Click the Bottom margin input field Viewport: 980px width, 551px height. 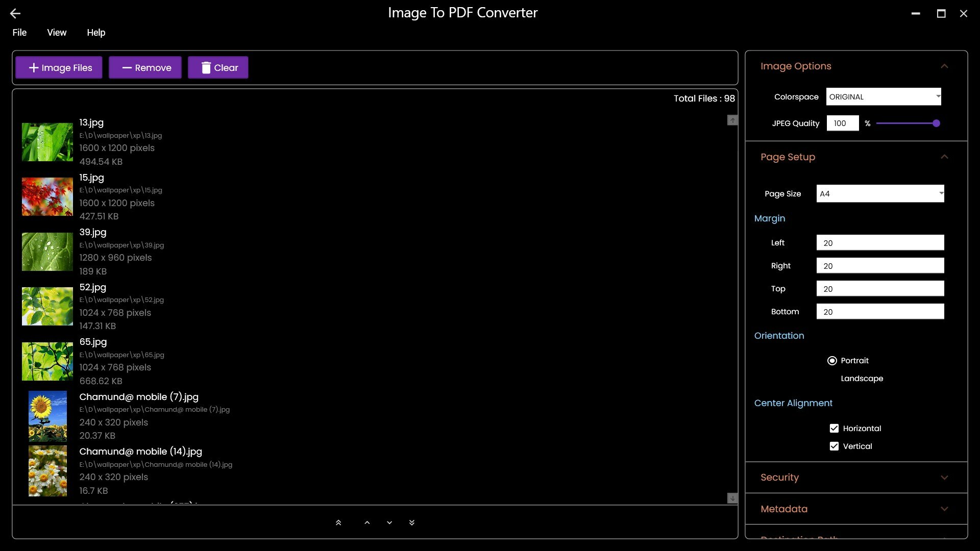pos(880,312)
